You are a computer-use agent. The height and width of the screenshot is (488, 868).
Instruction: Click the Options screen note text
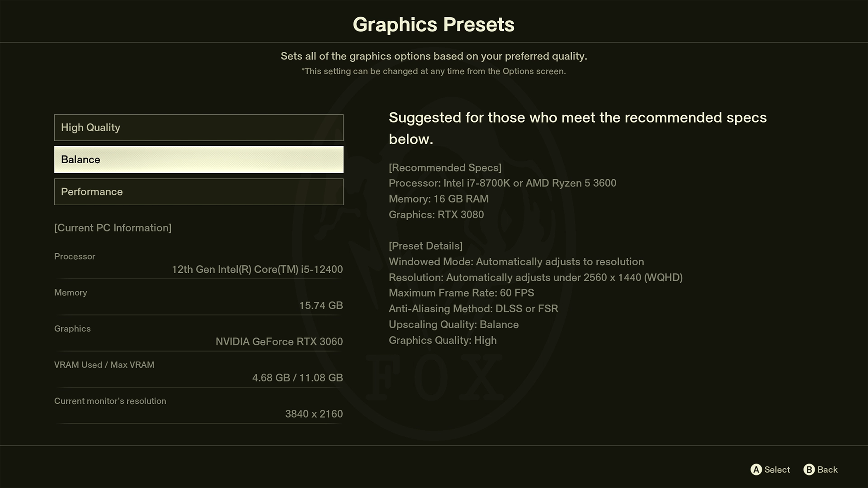(434, 71)
